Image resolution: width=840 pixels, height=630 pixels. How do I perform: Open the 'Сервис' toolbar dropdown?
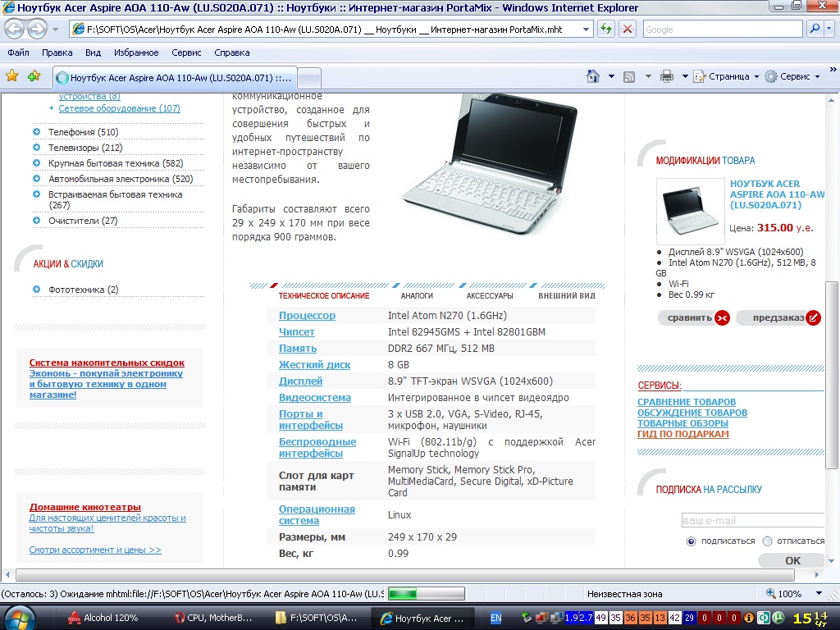pyautogui.click(x=792, y=76)
